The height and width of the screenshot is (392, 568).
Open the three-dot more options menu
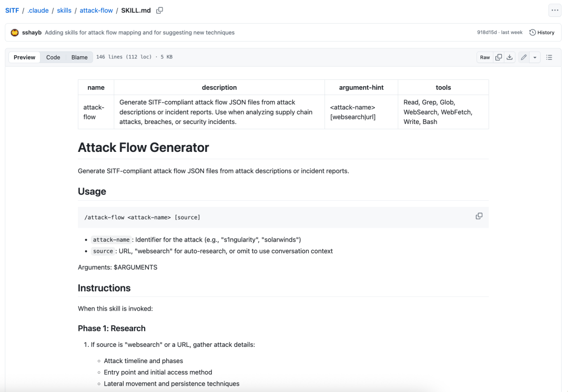tap(555, 11)
